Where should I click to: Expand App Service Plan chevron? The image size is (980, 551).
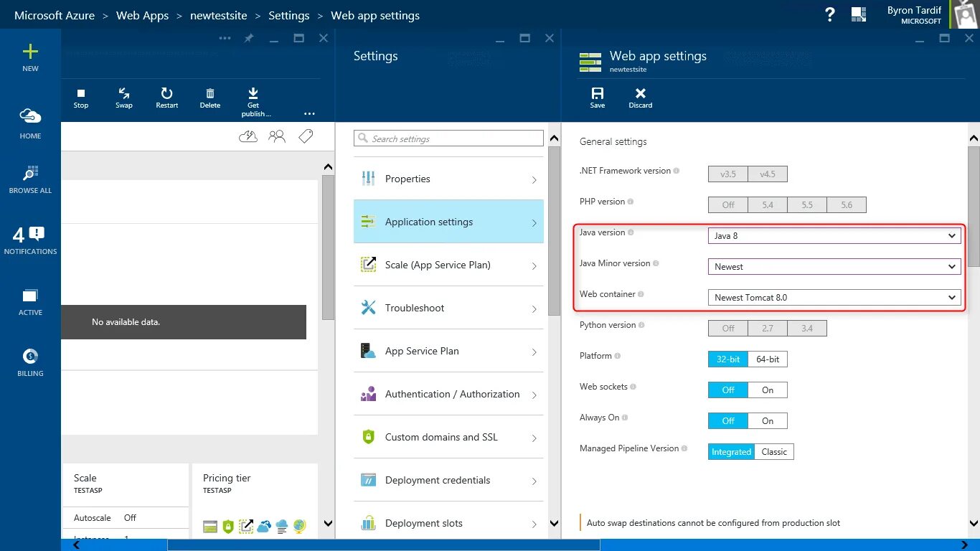534,352
